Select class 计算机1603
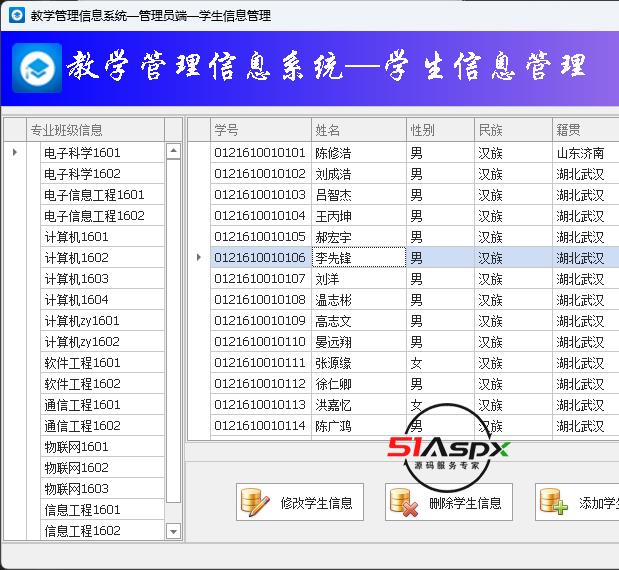619x570 pixels. coord(102,278)
